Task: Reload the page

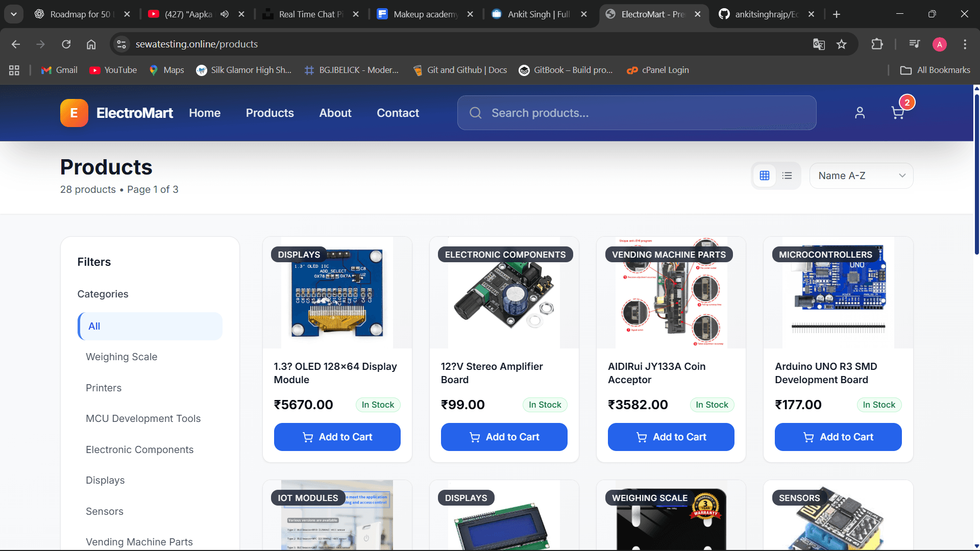Action: click(x=66, y=44)
